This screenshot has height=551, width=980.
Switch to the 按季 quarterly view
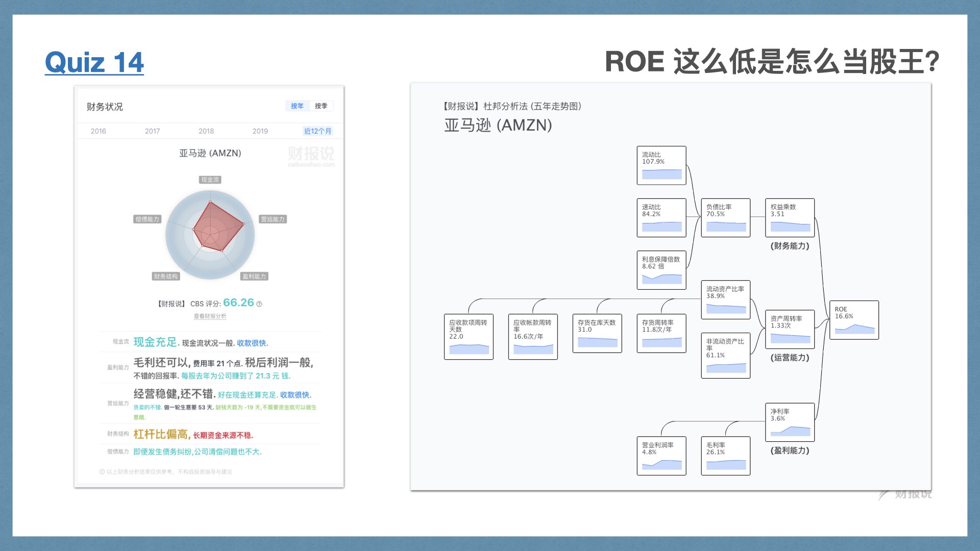[x=321, y=106]
